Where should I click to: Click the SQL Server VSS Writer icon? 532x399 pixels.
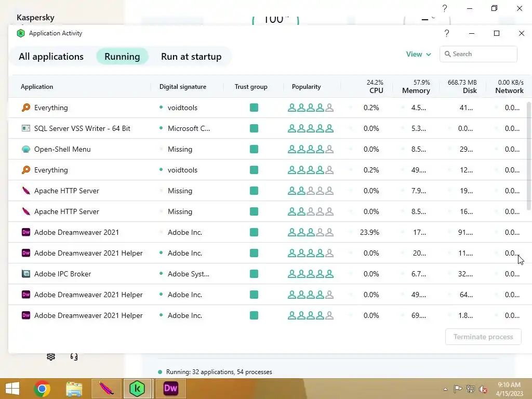pyautogui.click(x=26, y=128)
